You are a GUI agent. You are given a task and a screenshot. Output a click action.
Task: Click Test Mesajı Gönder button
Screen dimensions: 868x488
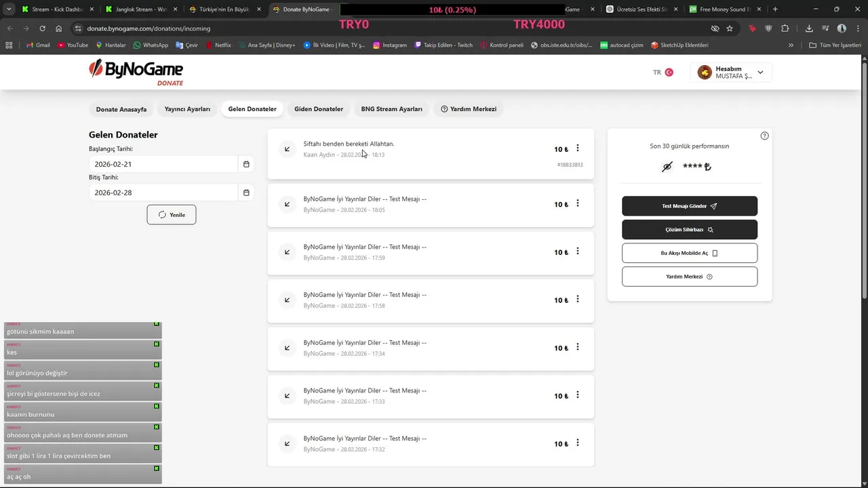(x=690, y=206)
